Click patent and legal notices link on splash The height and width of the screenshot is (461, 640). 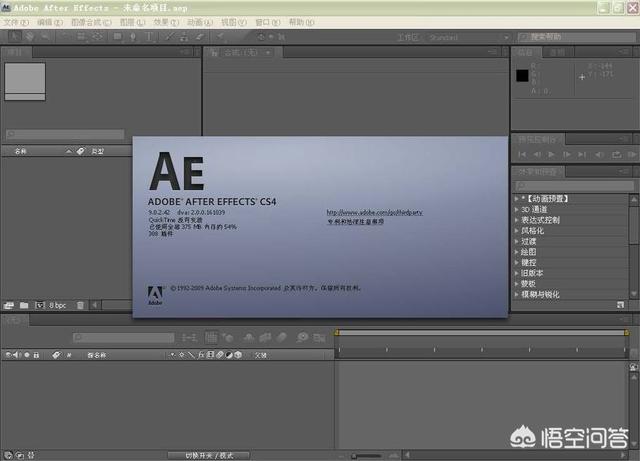click(356, 222)
